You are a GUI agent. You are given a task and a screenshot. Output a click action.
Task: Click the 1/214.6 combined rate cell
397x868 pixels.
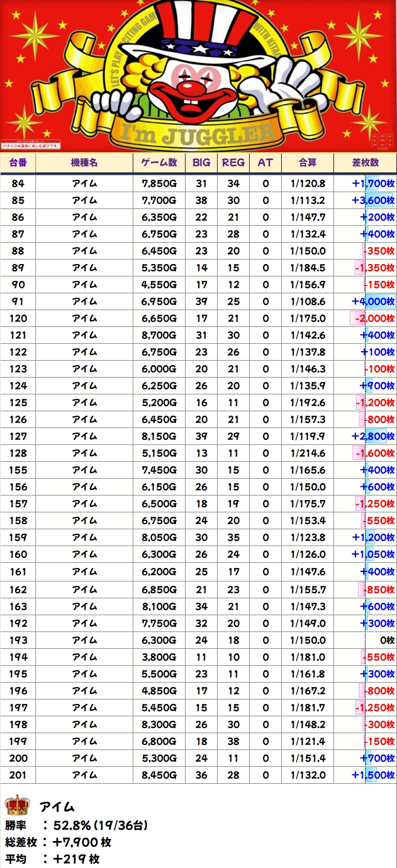[308, 453]
